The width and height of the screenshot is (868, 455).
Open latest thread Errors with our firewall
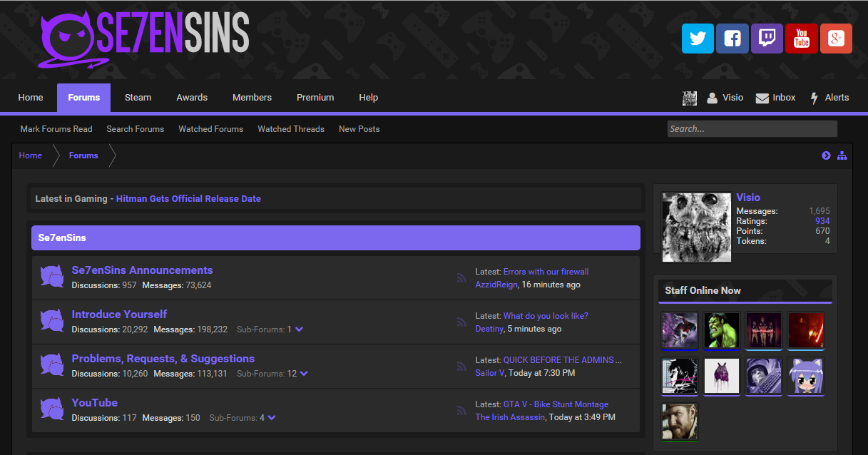546,272
